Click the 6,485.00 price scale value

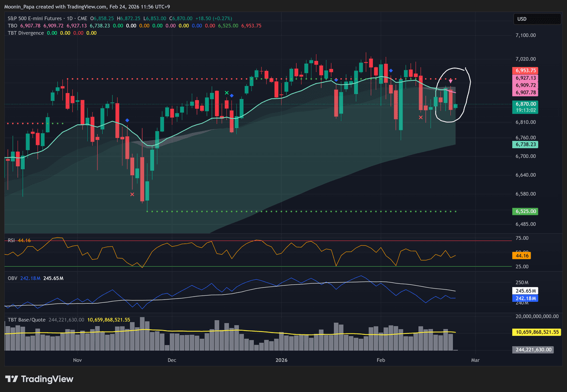tap(526, 224)
